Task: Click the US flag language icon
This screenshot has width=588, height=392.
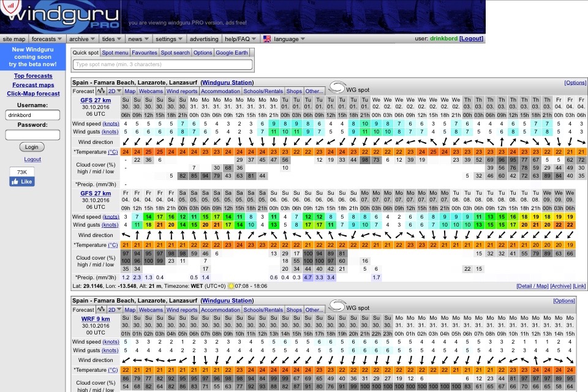Action: tap(267, 39)
